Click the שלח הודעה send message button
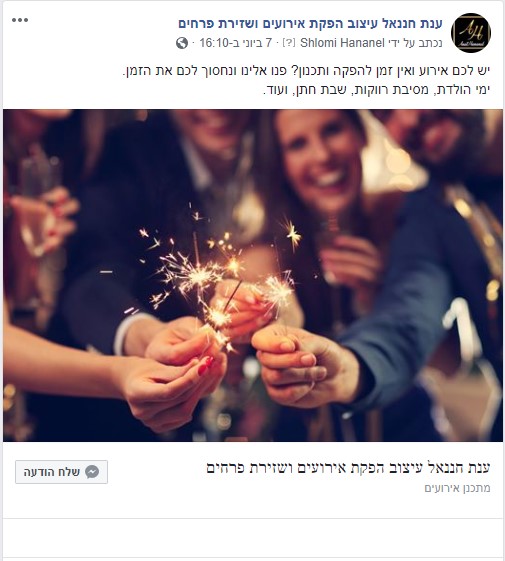Image resolution: width=505 pixels, height=561 pixels. tap(61, 472)
